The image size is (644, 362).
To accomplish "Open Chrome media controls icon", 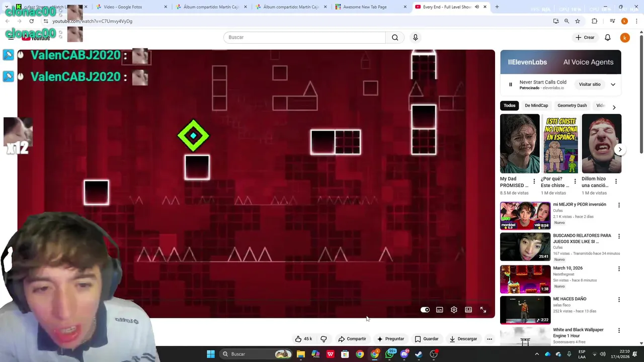I will 612,21.
